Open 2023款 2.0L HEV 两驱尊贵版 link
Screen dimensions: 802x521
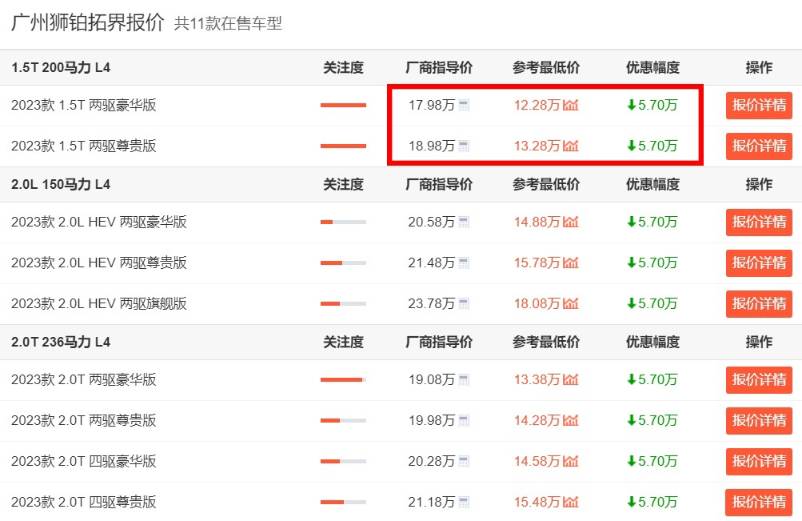pyautogui.click(x=99, y=263)
